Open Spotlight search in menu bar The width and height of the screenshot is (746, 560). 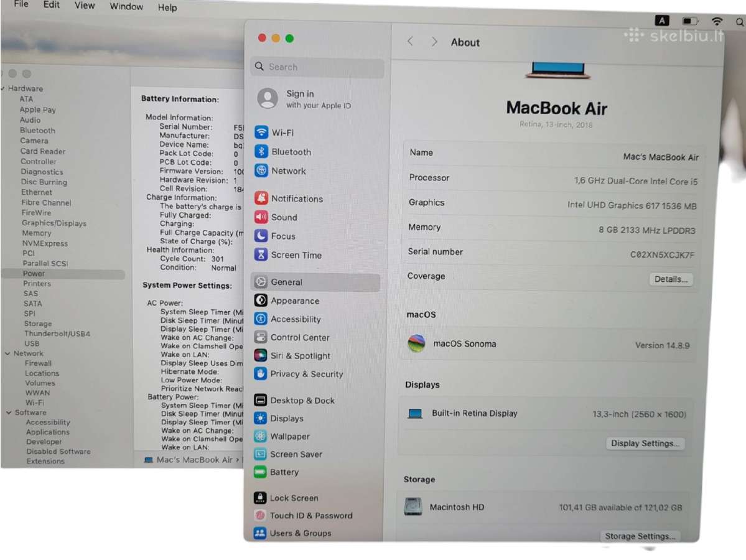pyautogui.click(x=740, y=22)
